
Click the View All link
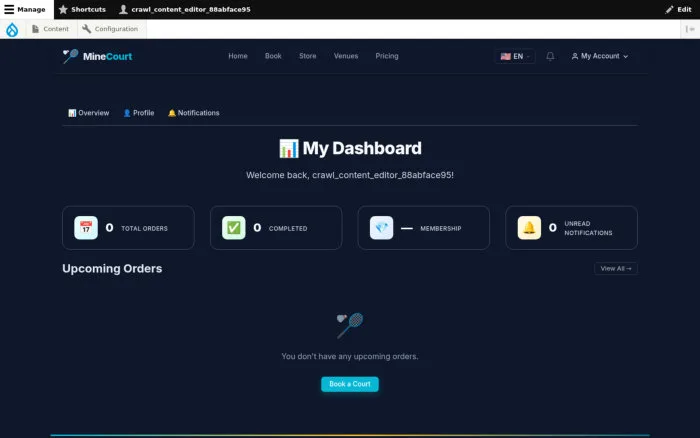click(x=616, y=268)
